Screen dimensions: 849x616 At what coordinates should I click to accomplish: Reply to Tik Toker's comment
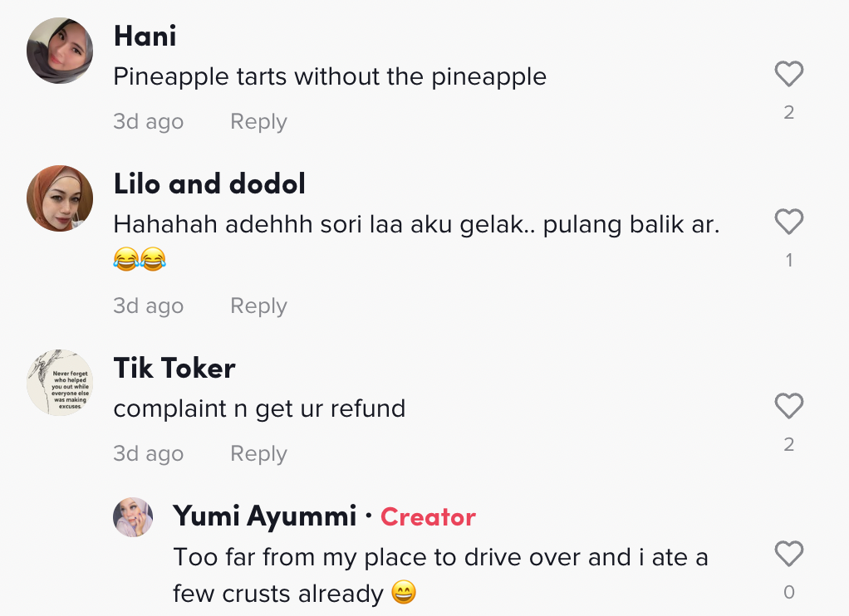(258, 454)
